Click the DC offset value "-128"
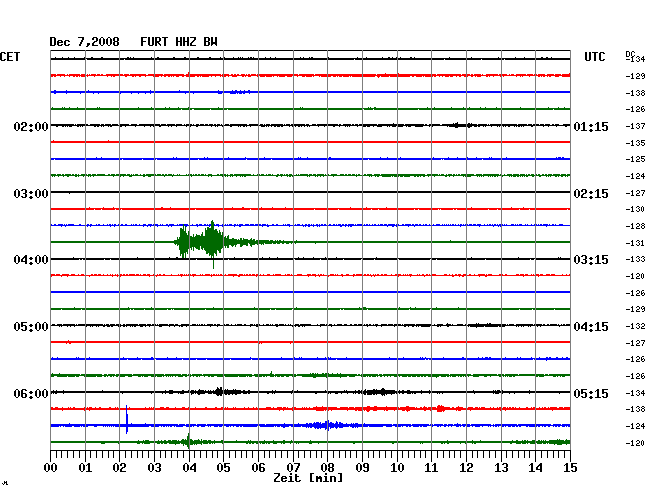 point(635,226)
